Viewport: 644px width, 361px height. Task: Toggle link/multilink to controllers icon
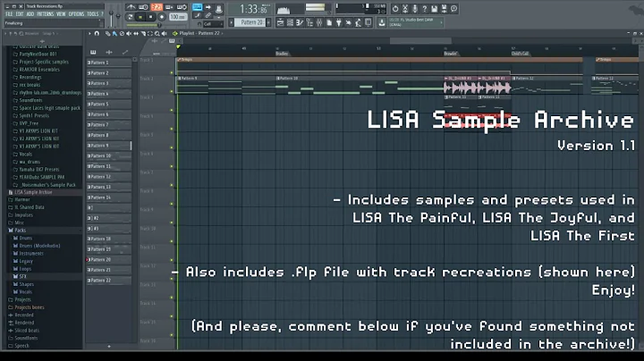tap(208, 15)
